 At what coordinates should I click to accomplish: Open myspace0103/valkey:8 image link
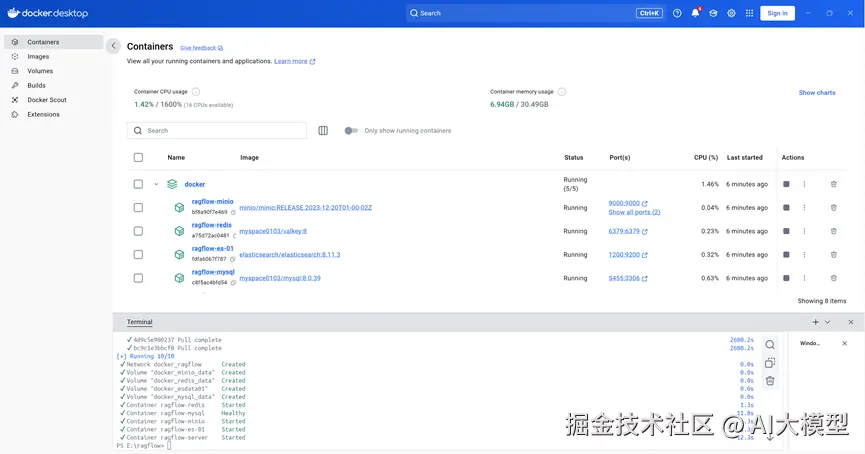[273, 231]
